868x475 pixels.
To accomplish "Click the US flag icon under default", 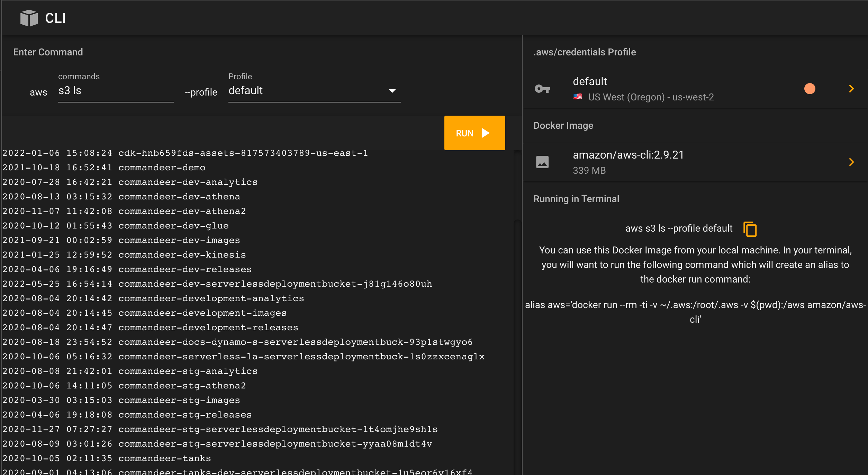I will tap(578, 97).
